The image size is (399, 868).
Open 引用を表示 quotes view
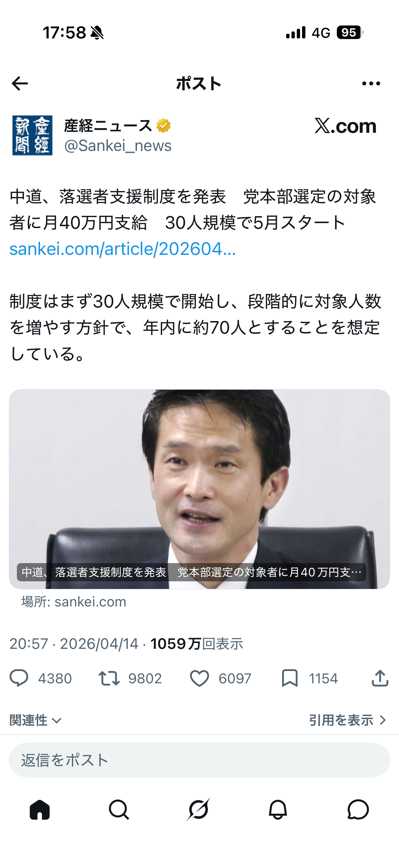coord(348,720)
